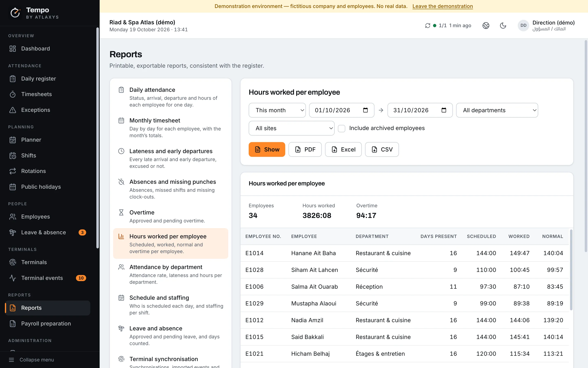
Task: Click the Leave & absence palm tree icon
Action: [13, 232]
